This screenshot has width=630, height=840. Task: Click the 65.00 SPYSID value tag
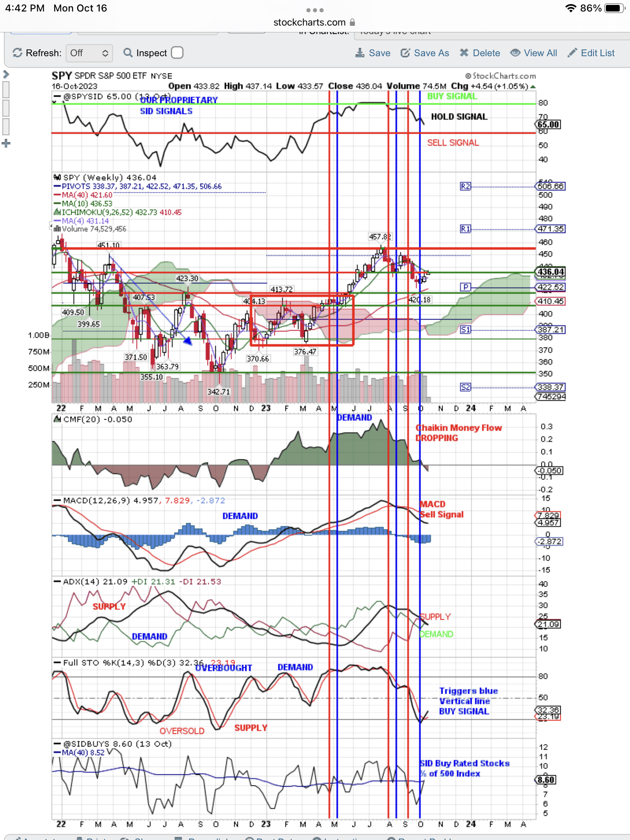coord(548,124)
